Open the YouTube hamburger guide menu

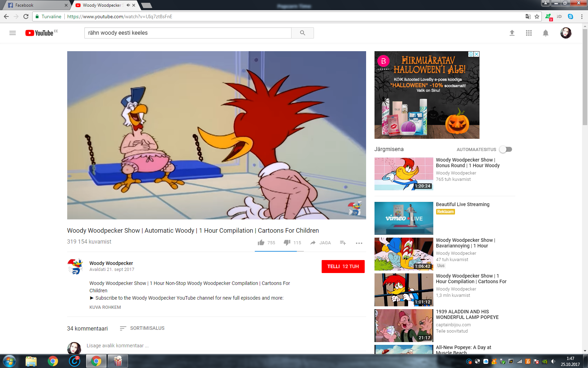13,33
